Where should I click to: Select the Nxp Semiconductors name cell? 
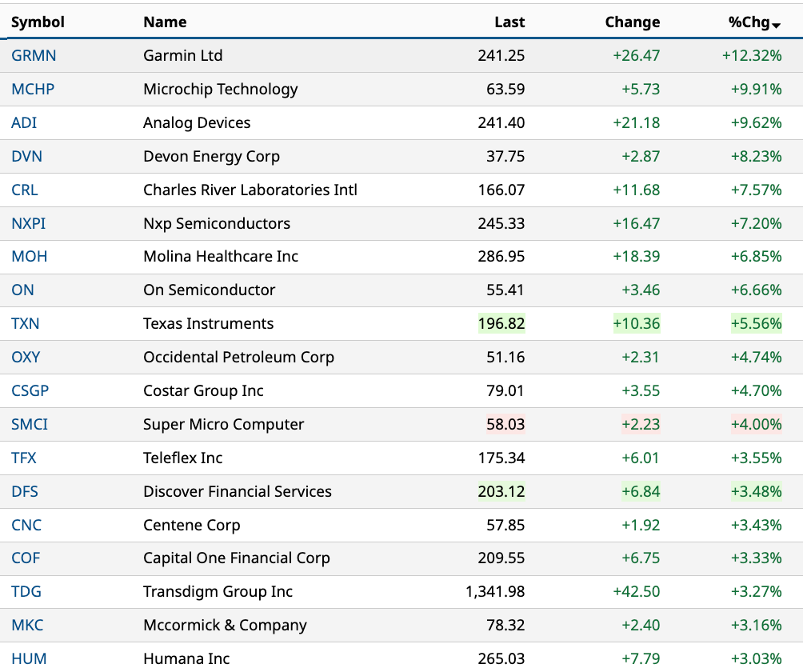pos(217,223)
